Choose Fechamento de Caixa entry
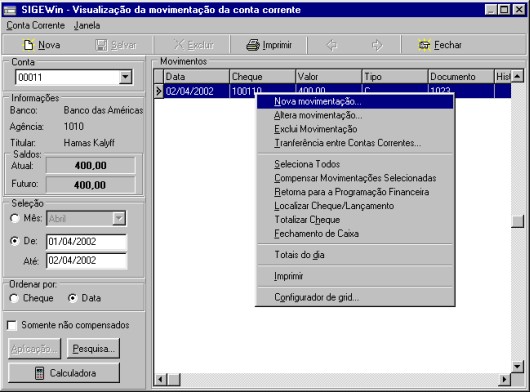The height and width of the screenshot is (392, 530). pyautogui.click(x=355, y=234)
